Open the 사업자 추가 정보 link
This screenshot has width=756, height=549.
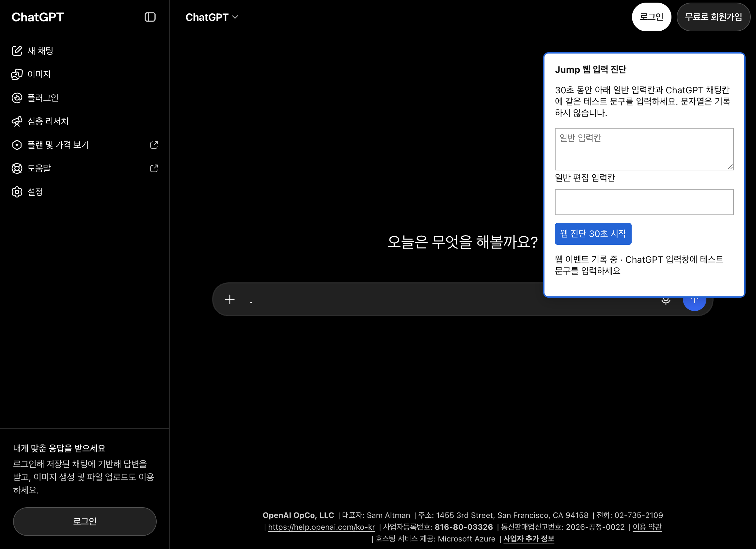[529, 539]
